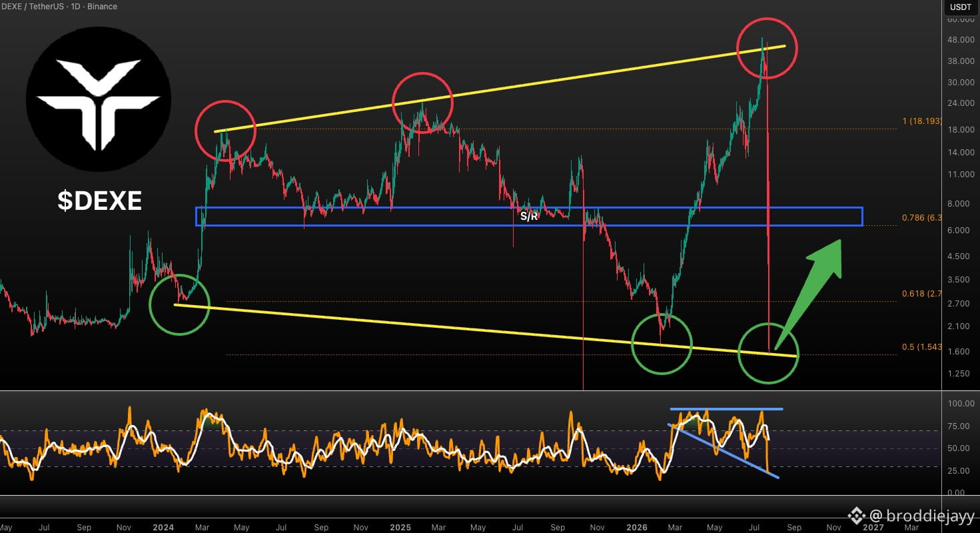Click the 2026 time axis label
Viewport: 980px width, 533px height.
click(x=638, y=527)
